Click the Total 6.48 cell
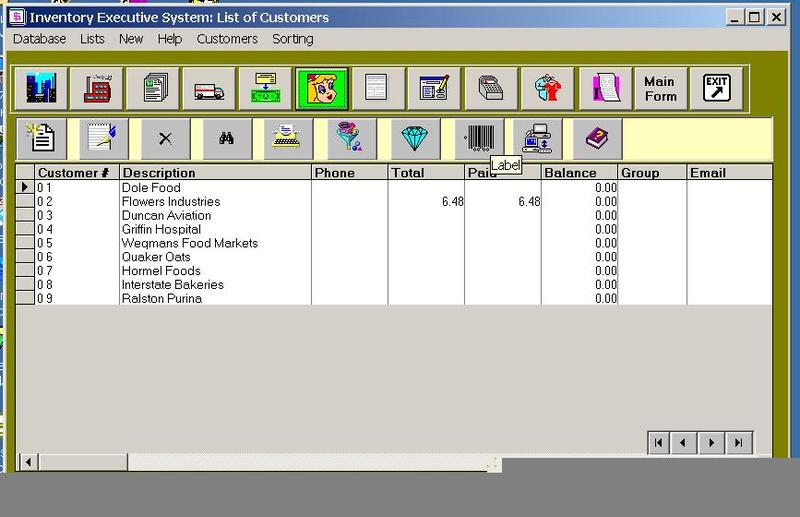This screenshot has width=800, height=517. pos(426,202)
